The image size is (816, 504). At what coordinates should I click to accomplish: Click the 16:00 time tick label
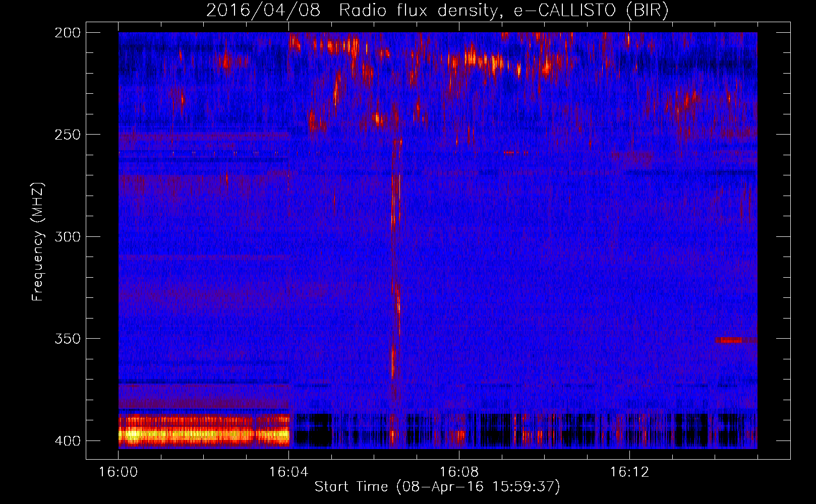click(x=118, y=472)
